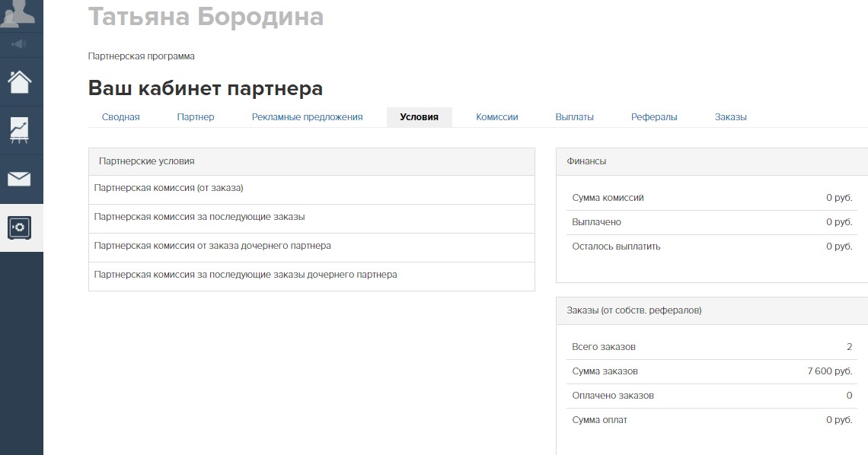This screenshot has width=868, height=455.
Task: Switch to the Сводная tab
Action: [120, 117]
